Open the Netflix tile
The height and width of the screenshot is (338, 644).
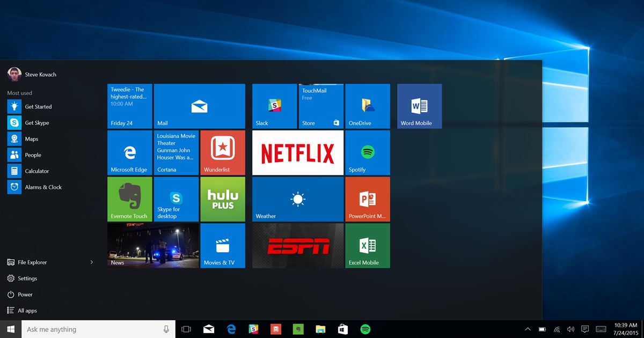[297, 152]
